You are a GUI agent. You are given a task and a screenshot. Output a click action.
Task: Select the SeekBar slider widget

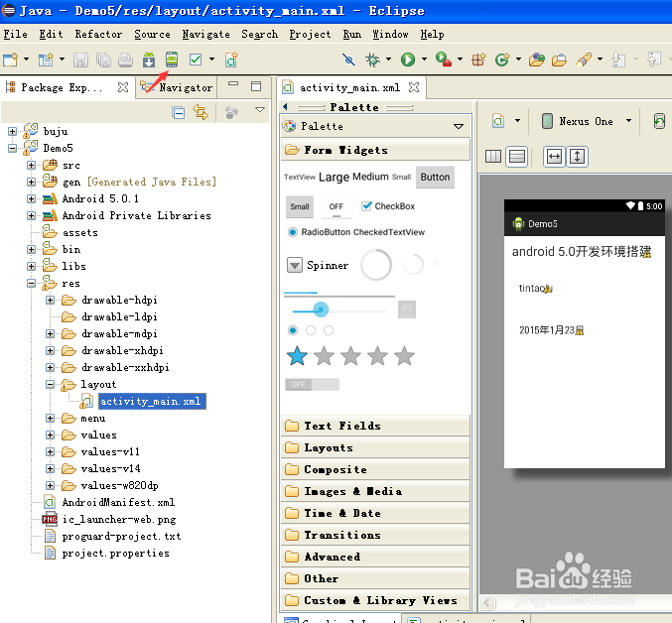pos(338,310)
